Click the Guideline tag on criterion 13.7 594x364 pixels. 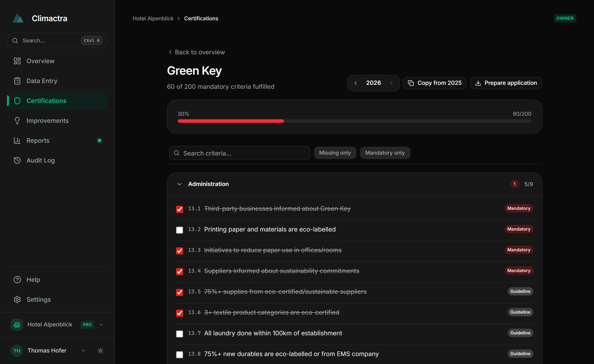[520, 333]
